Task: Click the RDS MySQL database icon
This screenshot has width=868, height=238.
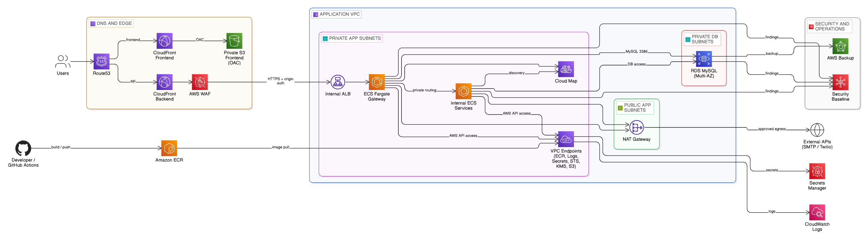Action: click(x=703, y=59)
